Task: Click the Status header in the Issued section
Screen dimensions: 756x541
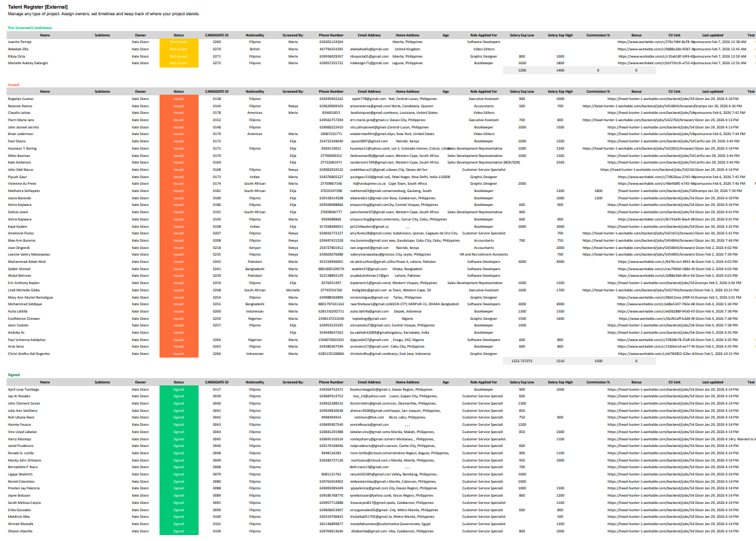Action: pyautogui.click(x=179, y=91)
